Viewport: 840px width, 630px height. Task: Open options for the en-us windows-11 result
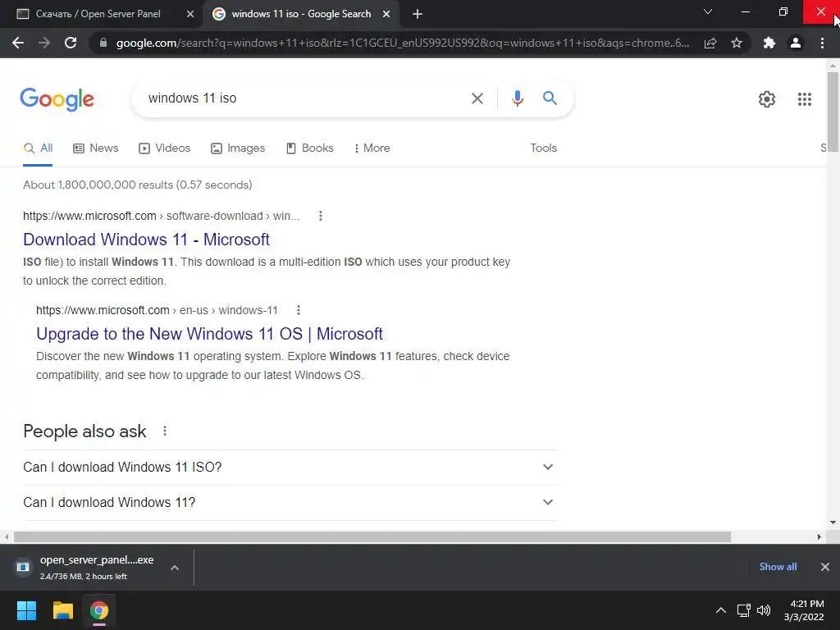pos(299,310)
